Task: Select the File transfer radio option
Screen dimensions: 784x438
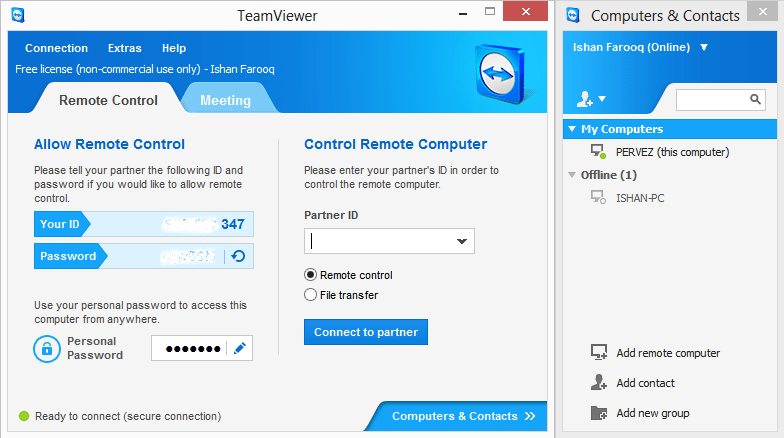Action: coord(310,294)
